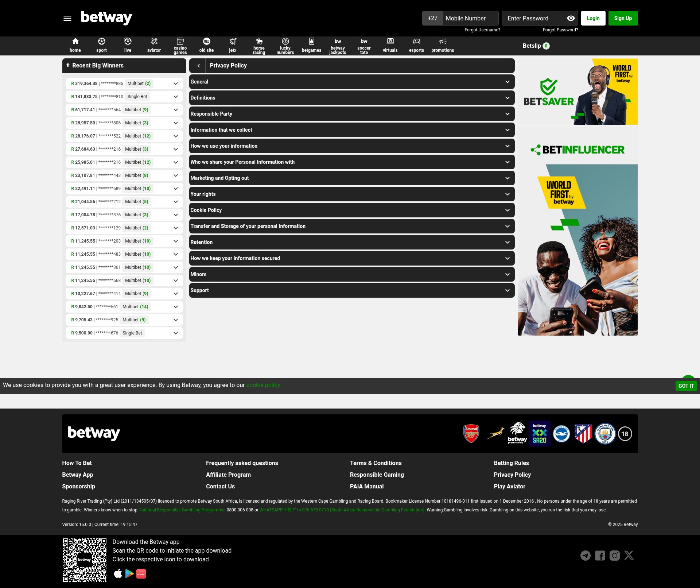Viewport: 700px width, 588px height.
Task: Open How To Bet footer link
Action: (x=77, y=463)
